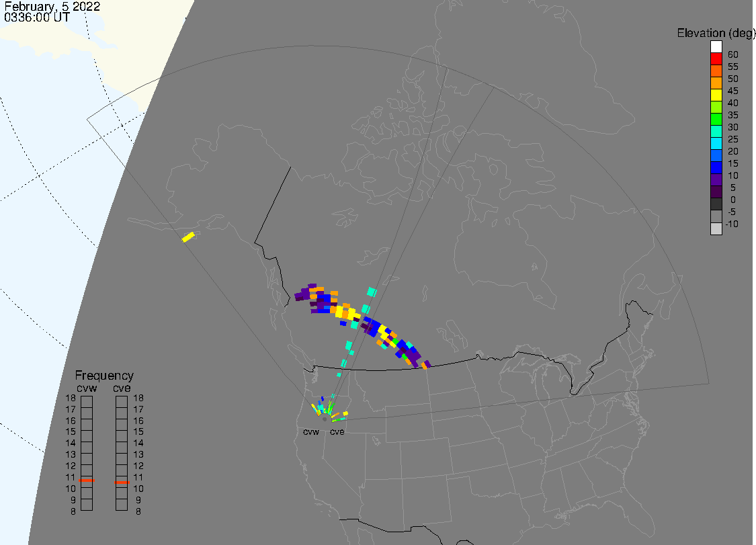The width and height of the screenshot is (756, 545).
Task: Click "8" on the cve frequency scale
Action: (x=138, y=511)
